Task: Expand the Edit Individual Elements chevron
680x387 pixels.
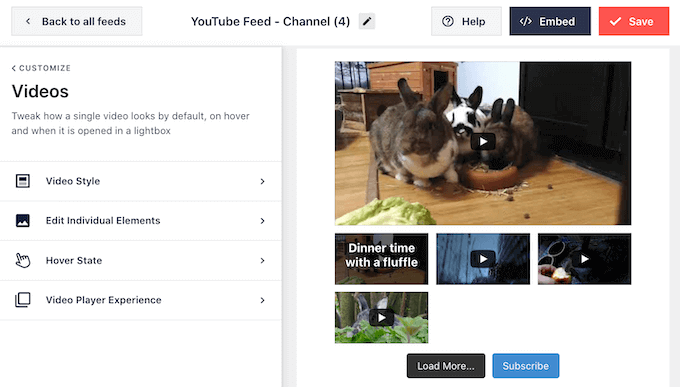Action: coord(262,221)
